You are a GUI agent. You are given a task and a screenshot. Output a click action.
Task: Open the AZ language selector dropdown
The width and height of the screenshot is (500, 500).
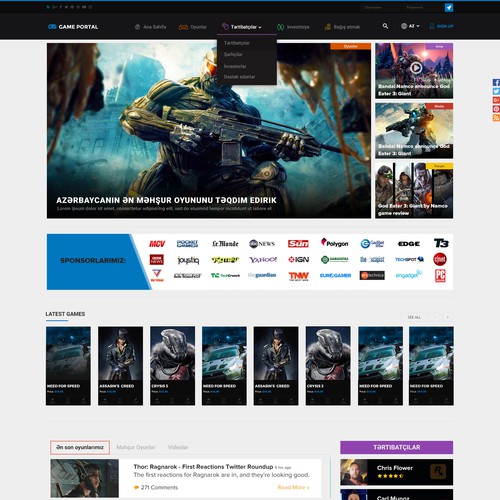(x=410, y=26)
